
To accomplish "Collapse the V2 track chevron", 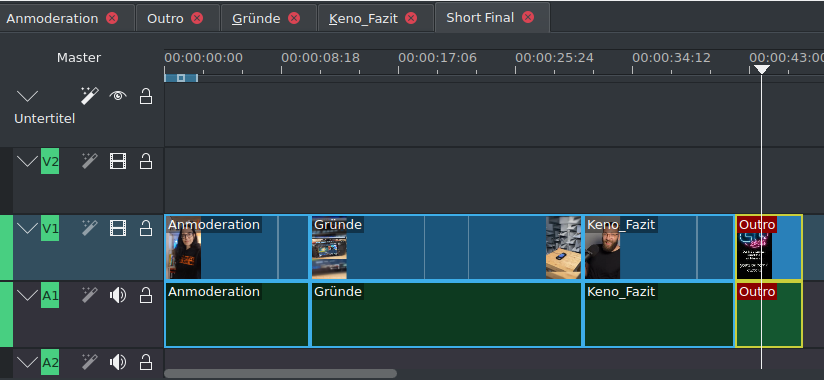I will pos(27,161).
